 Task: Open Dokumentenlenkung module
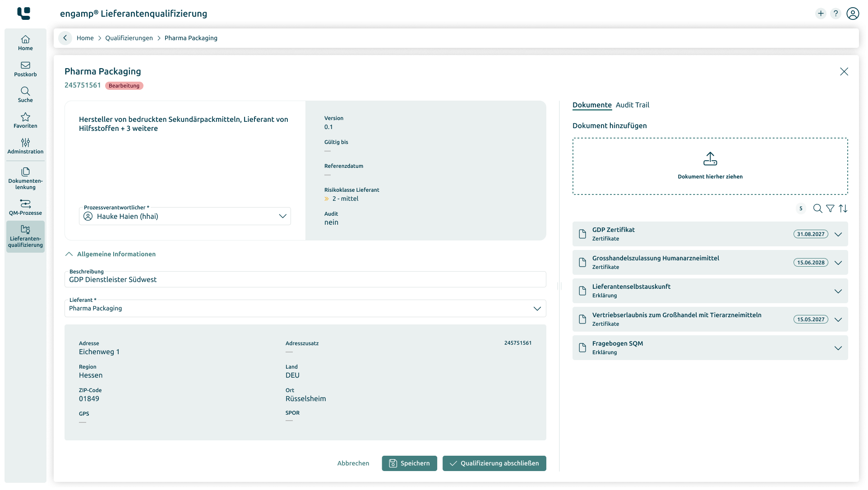(x=25, y=179)
